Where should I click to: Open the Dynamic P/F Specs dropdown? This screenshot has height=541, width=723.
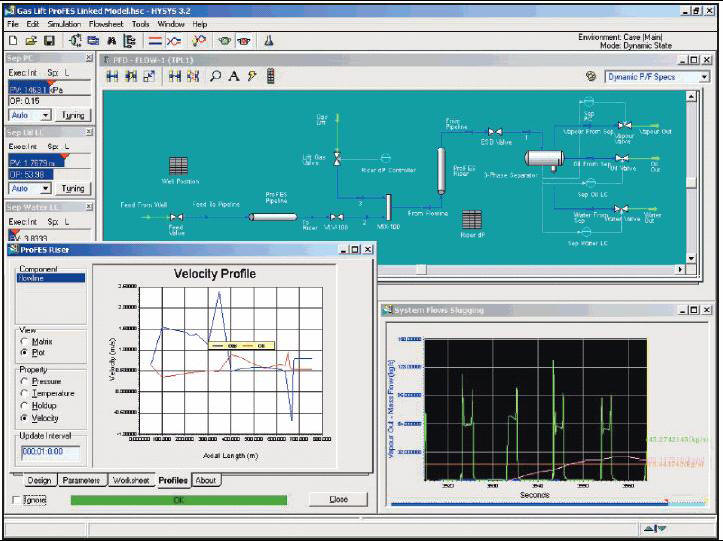[704, 77]
